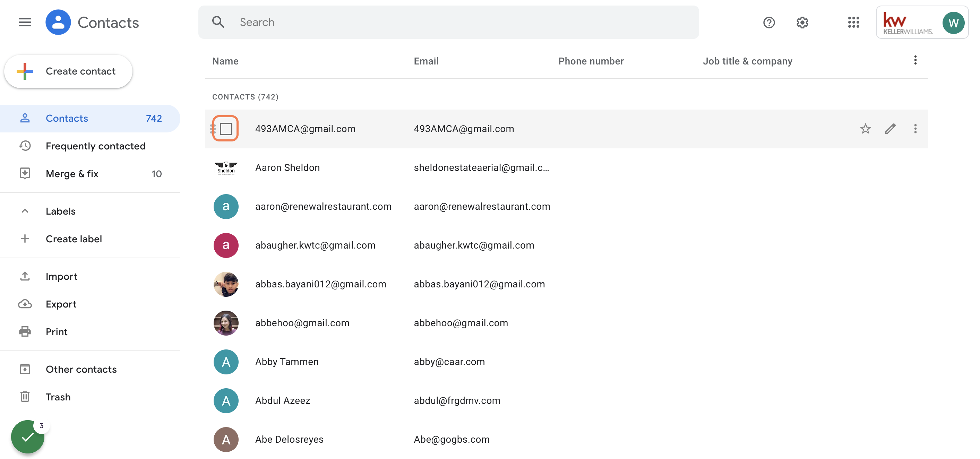Click the Name column header
The image size is (980, 459).
tap(225, 61)
